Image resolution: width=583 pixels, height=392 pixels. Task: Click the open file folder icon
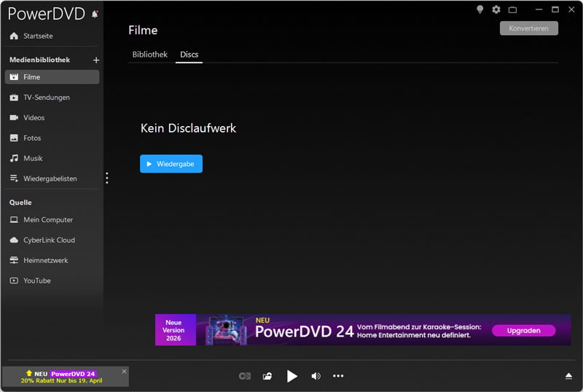(267, 376)
